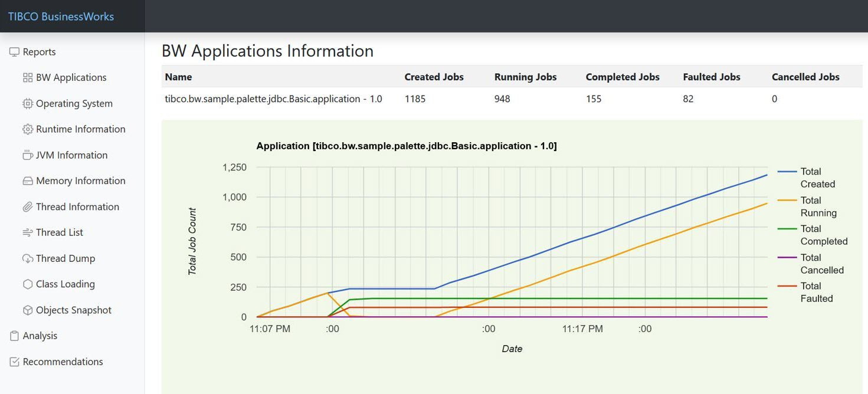This screenshot has width=868, height=394.
Task: Click the BW Applications Information heading
Action: click(x=267, y=51)
